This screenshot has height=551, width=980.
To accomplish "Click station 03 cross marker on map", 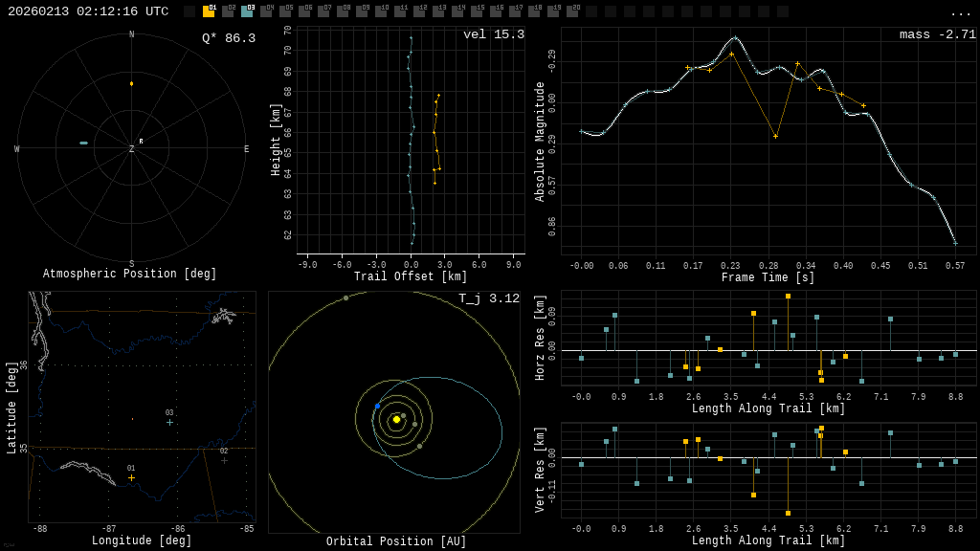I will point(169,422).
